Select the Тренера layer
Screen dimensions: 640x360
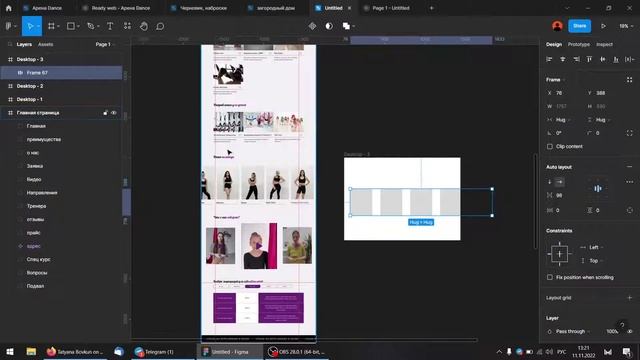pos(61,206)
